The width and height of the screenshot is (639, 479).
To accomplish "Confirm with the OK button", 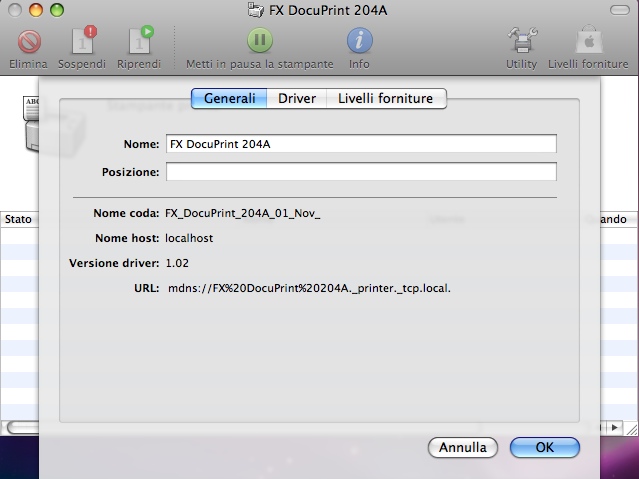I will [544, 448].
